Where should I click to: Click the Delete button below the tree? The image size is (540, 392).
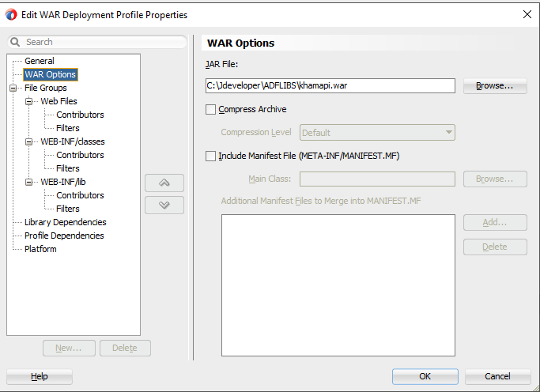[125, 348]
